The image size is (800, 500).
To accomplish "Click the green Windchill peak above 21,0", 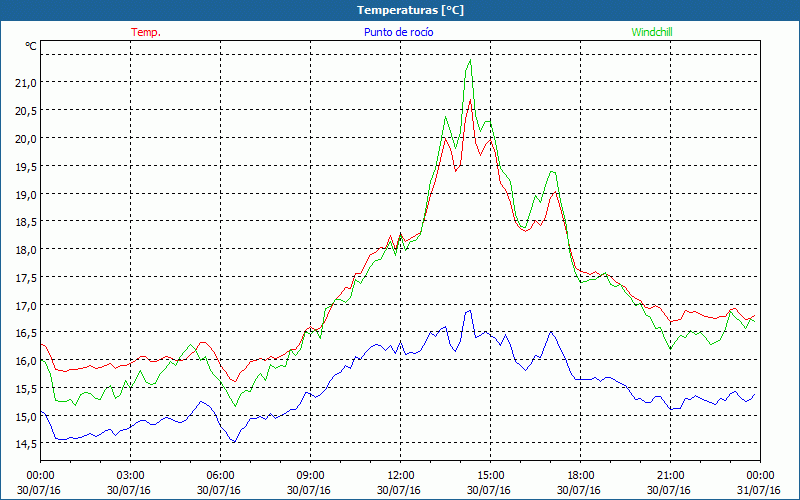I will point(470,60).
